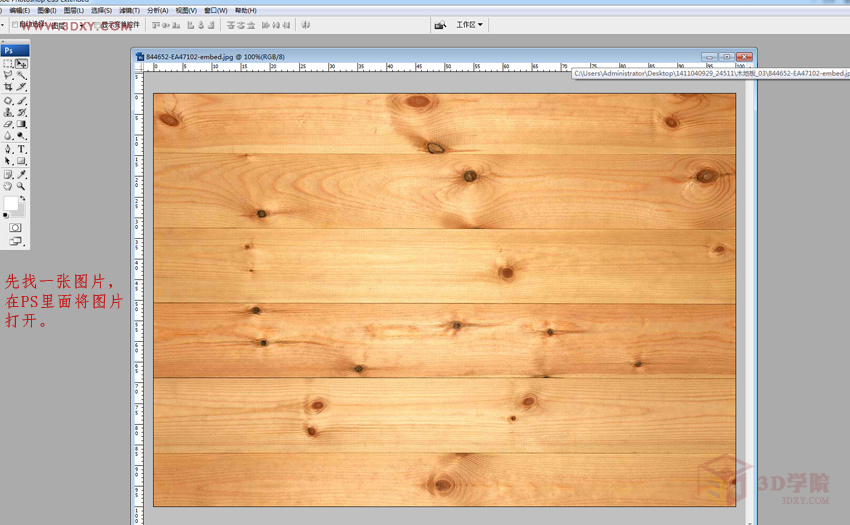Click the ruler origin corner box
The width and height of the screenshot is (850, 525).
tap(138, 67)
